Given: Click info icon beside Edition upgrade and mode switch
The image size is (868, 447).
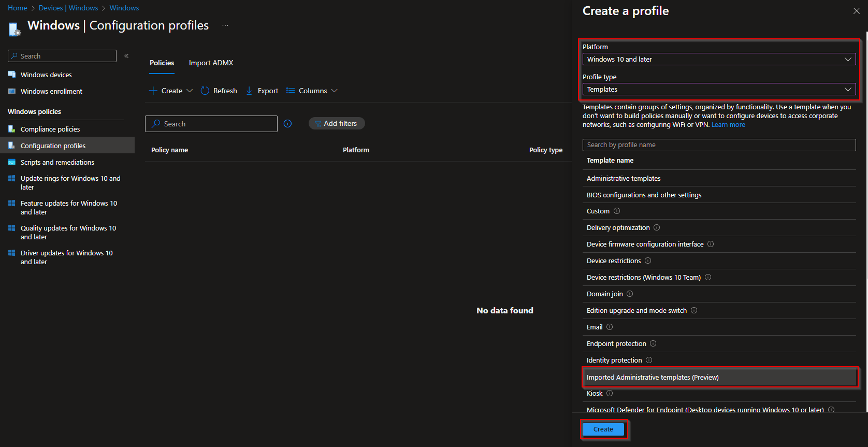Looking at the screenshot, I should pos(694,310).
